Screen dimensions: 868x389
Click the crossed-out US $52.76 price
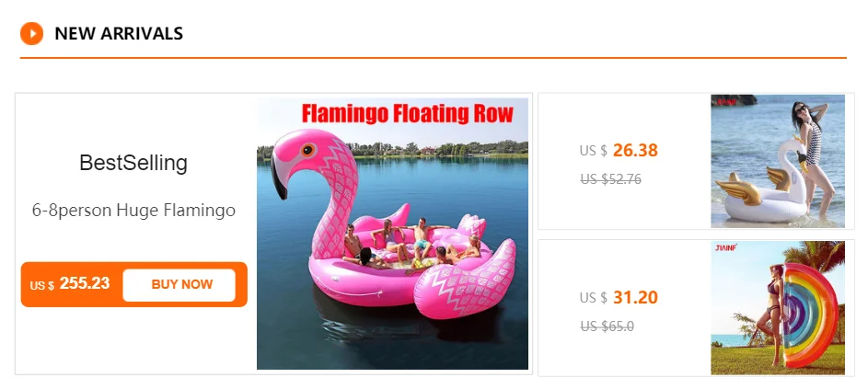coord(610,179)
